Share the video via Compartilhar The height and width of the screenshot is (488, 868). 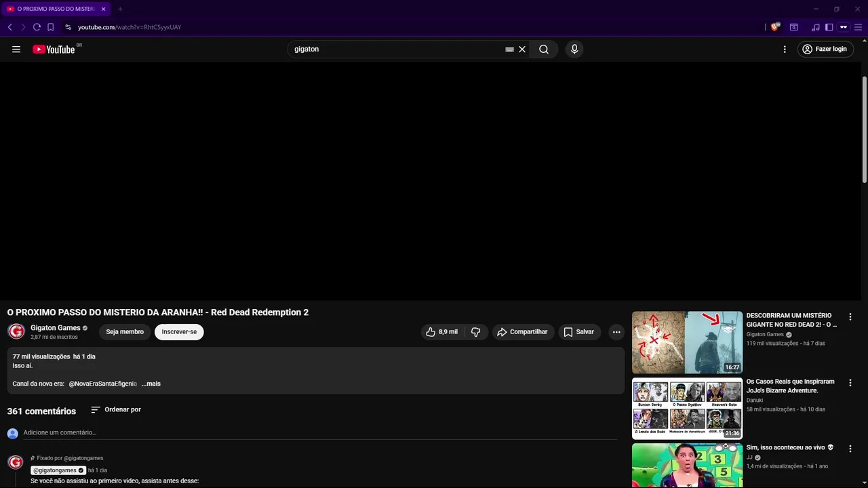522,332
